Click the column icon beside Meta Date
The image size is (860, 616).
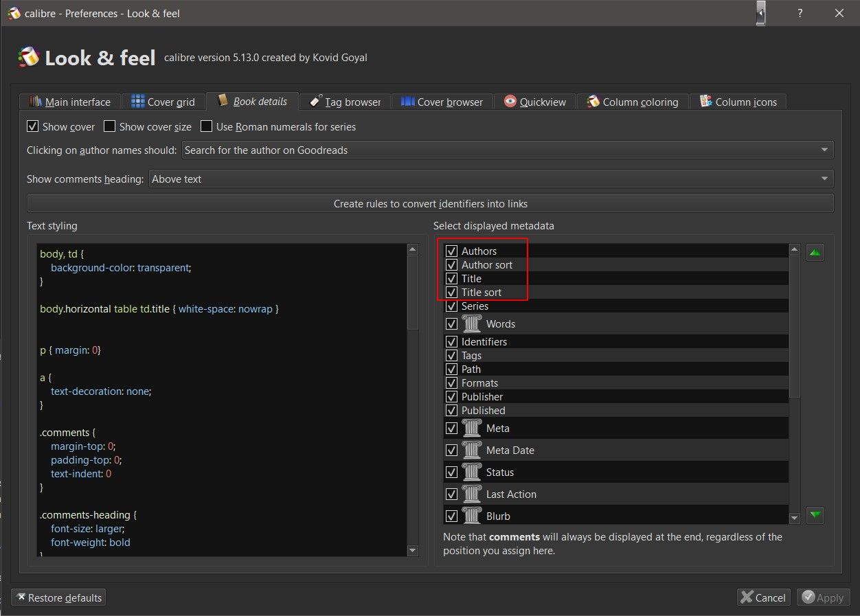[472, 450]
